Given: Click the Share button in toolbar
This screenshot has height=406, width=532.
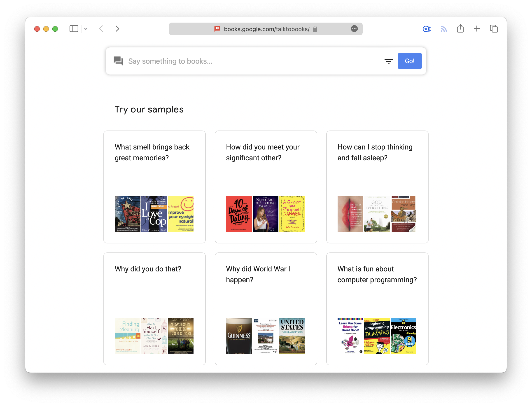Looking at the screenshot, I should pos(460,28).
